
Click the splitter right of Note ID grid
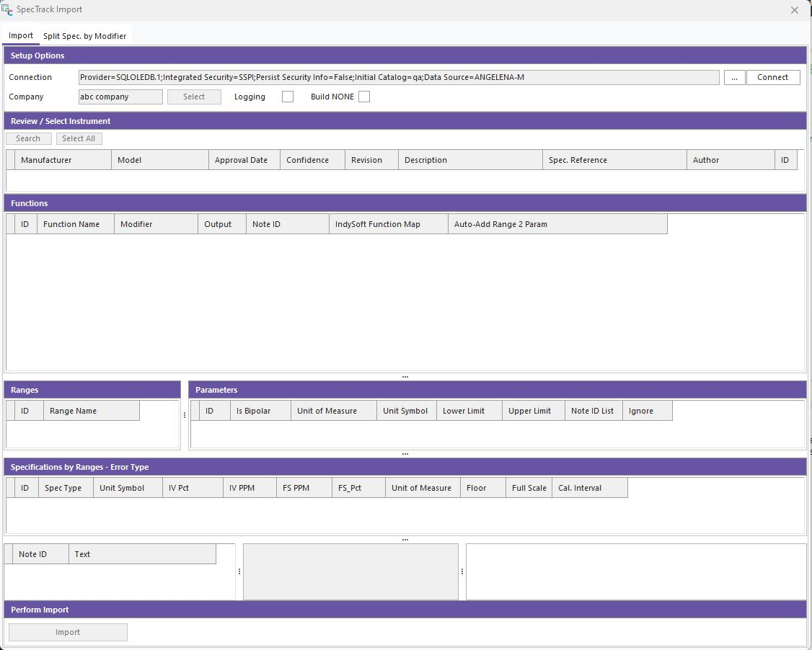click(239, 571)
